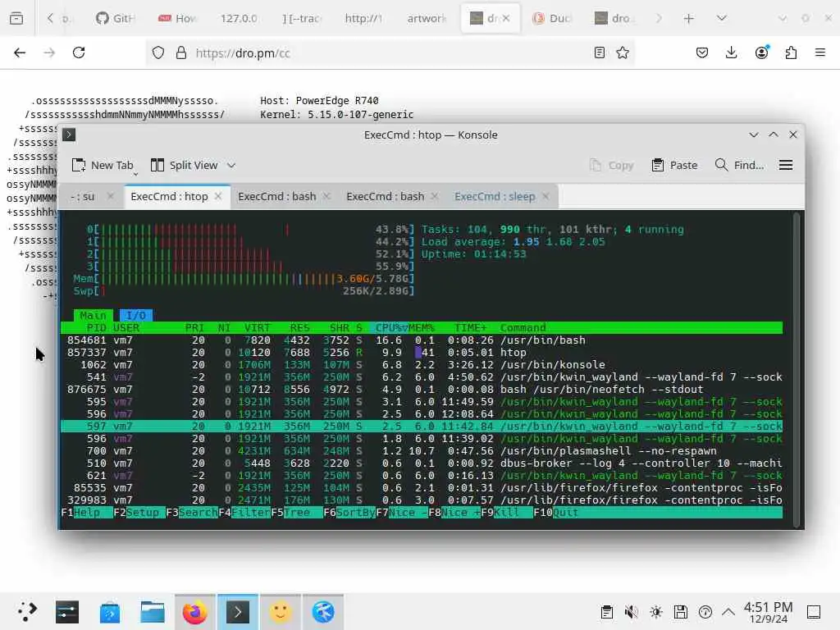The height and width of the screenshot is (630, 840).
Task: Select the /usr/bin/plasmashell process row
Action: pos(422,451)
